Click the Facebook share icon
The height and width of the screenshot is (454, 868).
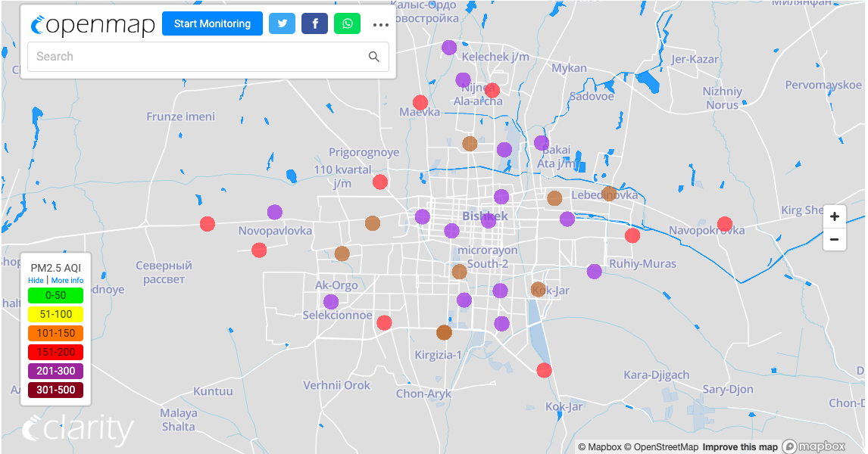point(314,23)
